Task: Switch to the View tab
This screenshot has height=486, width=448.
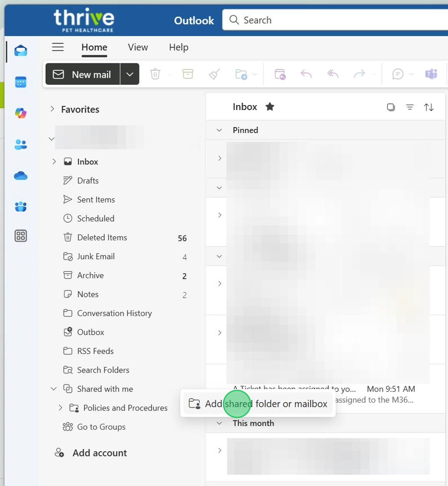Action: pyautogui.click(x=138, y=47)
